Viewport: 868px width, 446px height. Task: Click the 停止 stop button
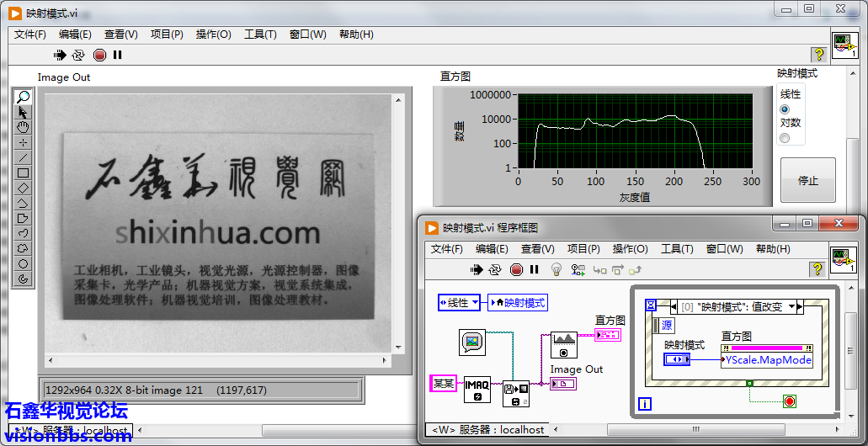(807, 180)
